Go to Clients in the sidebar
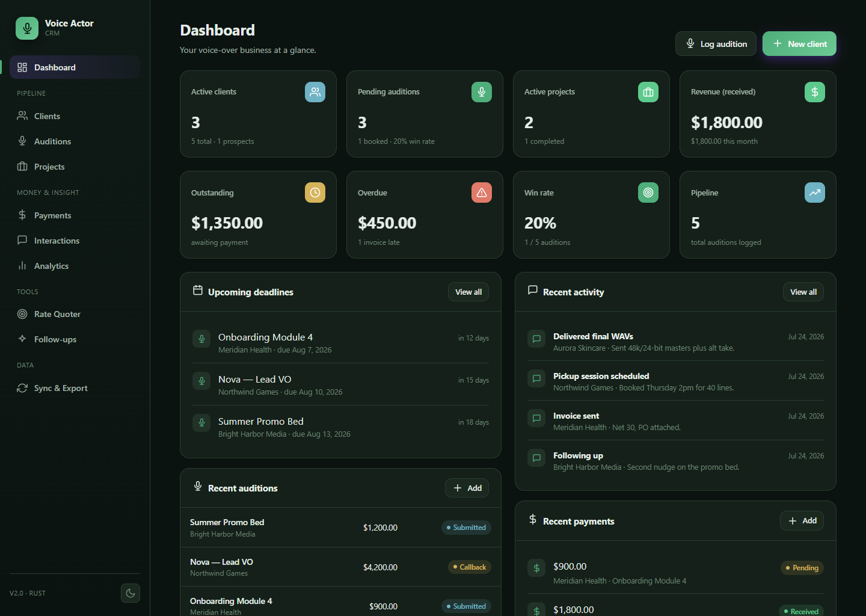Viewport: 866px width, 616px height. click(75, 116)
